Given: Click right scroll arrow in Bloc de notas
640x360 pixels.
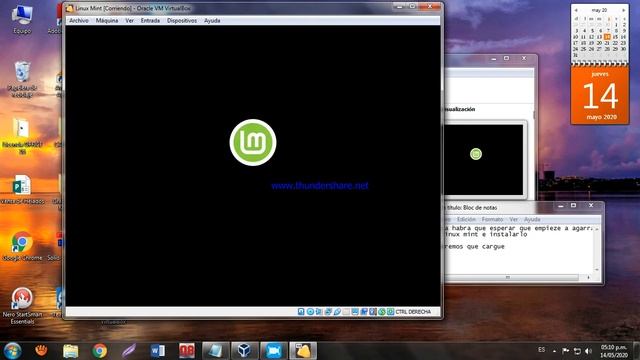Looking at the screenshot, I should [588, 278].
